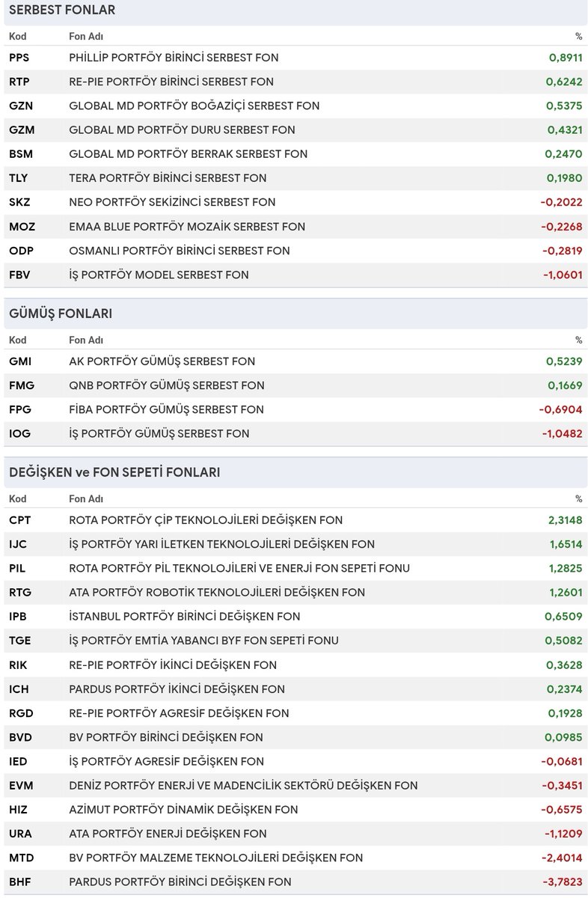Select DENİZ PORTFÖY ENERJİ VE MADENCİLİK fund

tap(243, 786)
